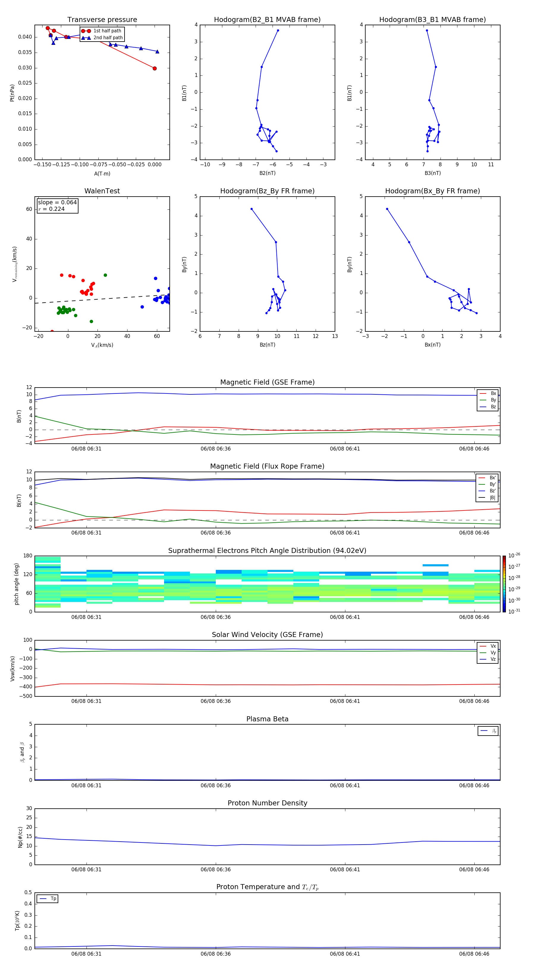Click the Vz legend entry

pyautogui.click(x=488, y=659)
